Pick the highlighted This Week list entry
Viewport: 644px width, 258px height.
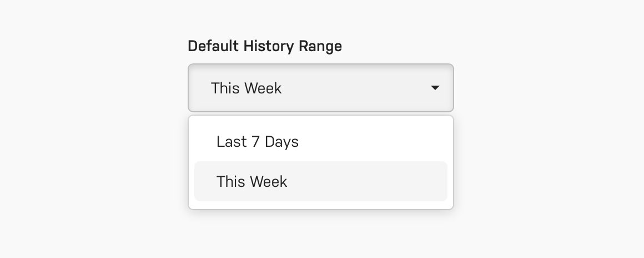(321, 181)
